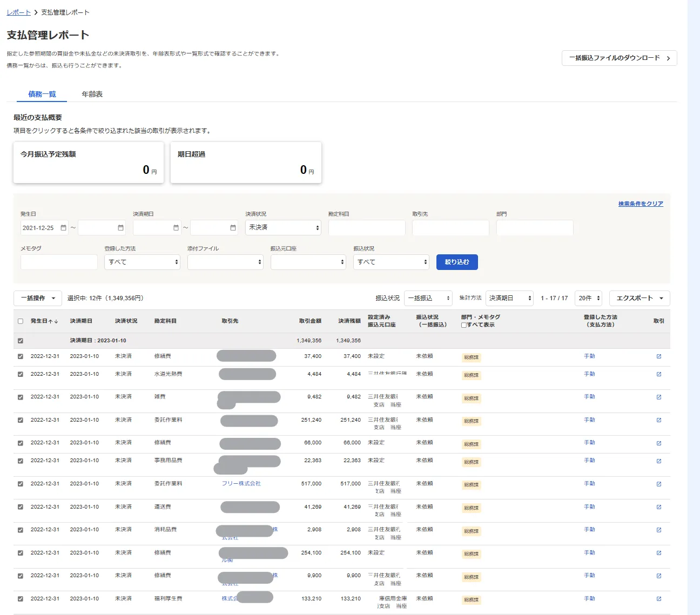This screenshot has width=700, height=615.
Task: Open 振込元口座 filter dropdown
Action: tap(308, 262)
